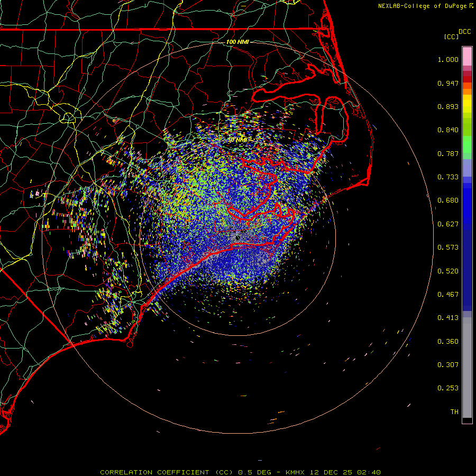Viewport: 476px width, 476px height.
Task: Click the 0.787 color scale value
Action: [448, 153]
